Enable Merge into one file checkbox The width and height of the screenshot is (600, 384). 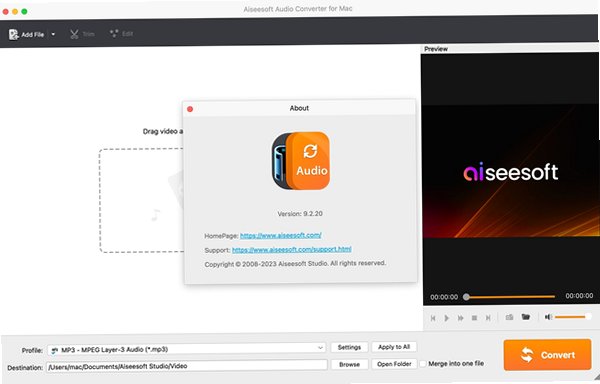coord(423,364)
